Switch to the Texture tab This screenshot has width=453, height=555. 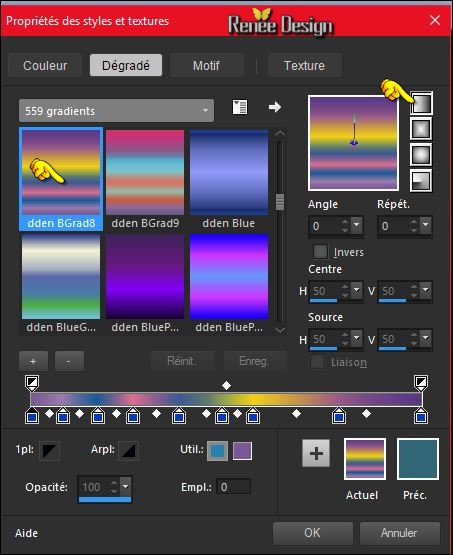304,65
